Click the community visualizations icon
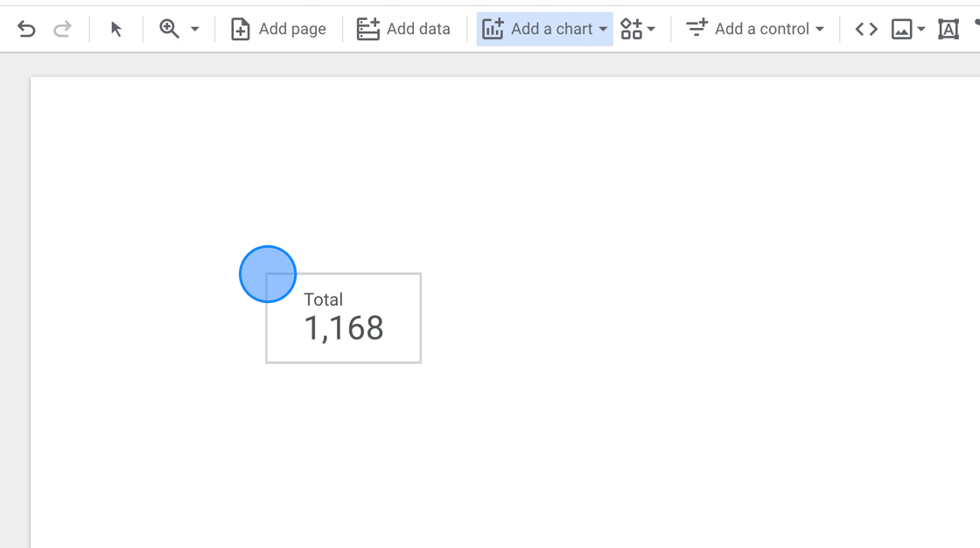 click(632, 28)
